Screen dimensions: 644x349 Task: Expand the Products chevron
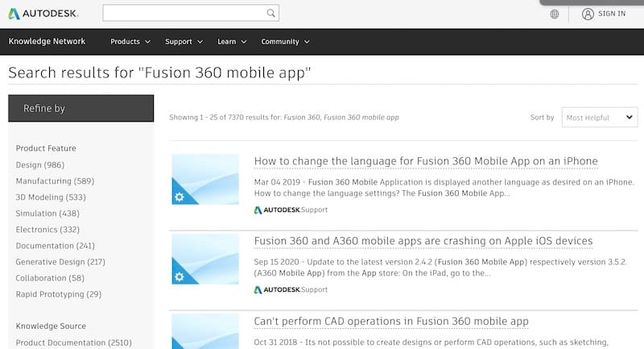point(147,42)
